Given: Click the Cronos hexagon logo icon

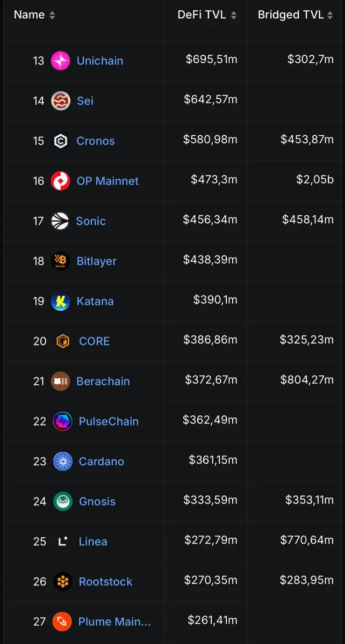Looking at the screenshot, I should tap(60, 141).
